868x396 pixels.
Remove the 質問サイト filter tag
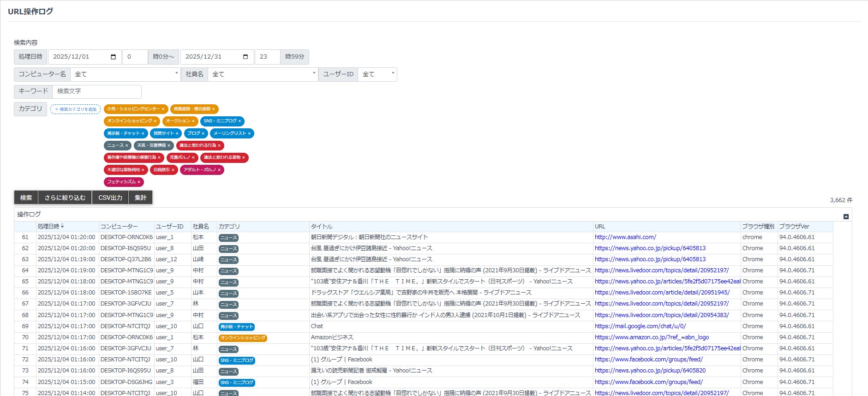click(x=177, y=133)
